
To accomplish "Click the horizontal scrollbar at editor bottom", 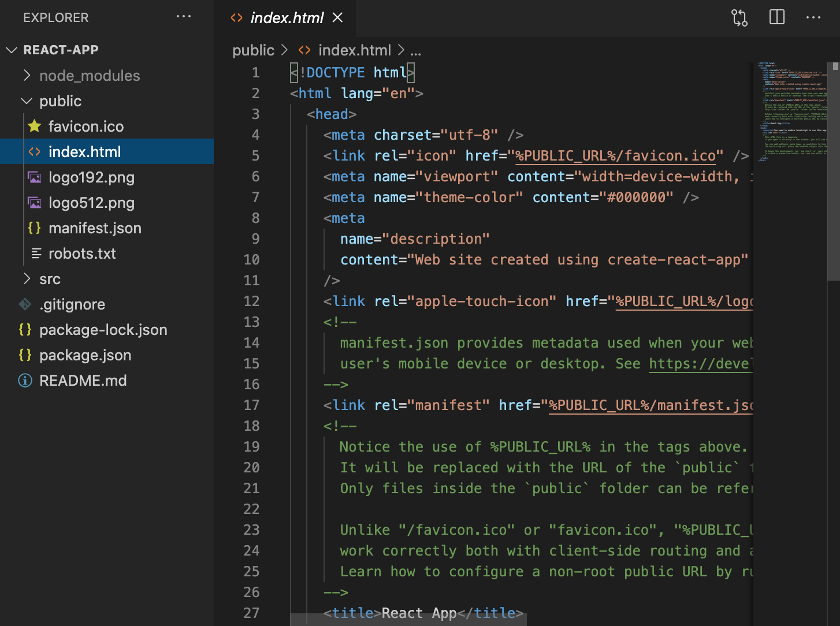I will click(x=408, y=620).
